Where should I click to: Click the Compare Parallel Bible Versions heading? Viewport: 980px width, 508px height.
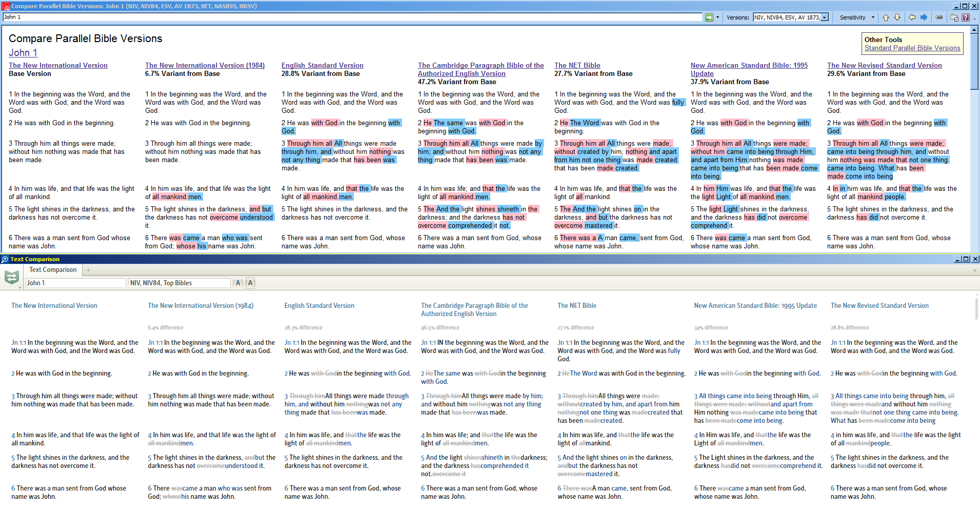[86, 38]
